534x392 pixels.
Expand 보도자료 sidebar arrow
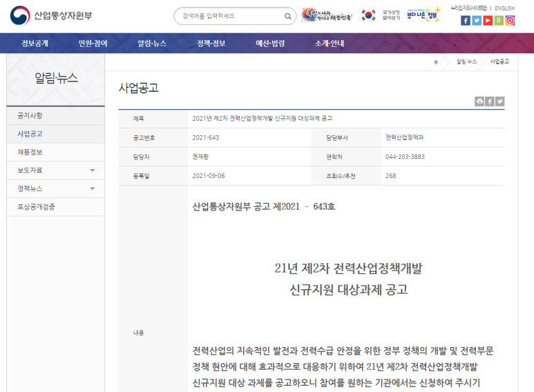point(93,170)
